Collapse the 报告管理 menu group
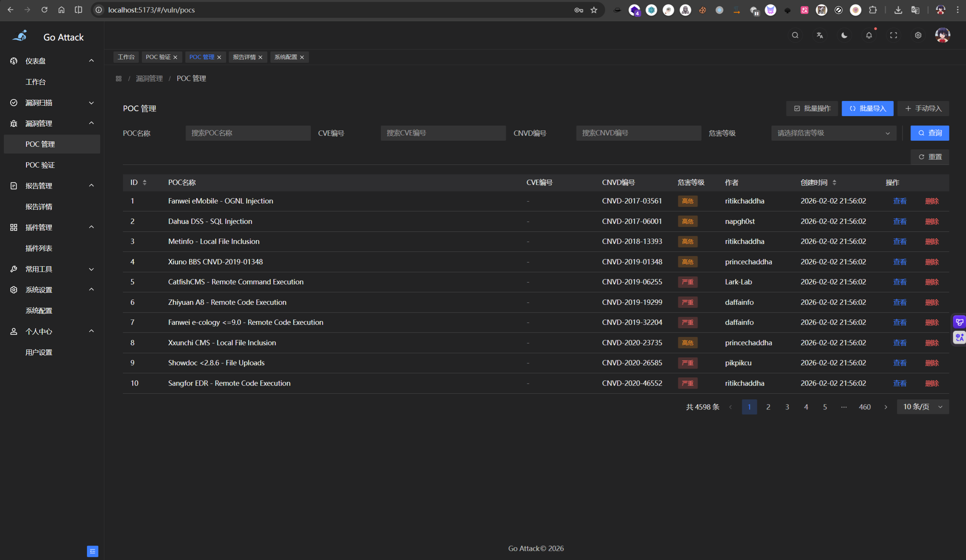This screenshot has height=560, width=966. click(52, 186)
